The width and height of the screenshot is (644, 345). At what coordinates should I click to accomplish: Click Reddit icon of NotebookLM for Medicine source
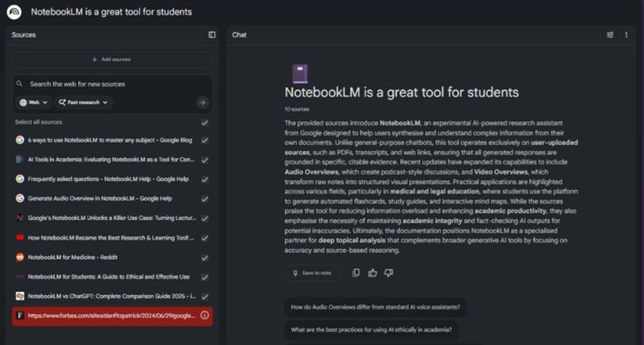point(19,257)
